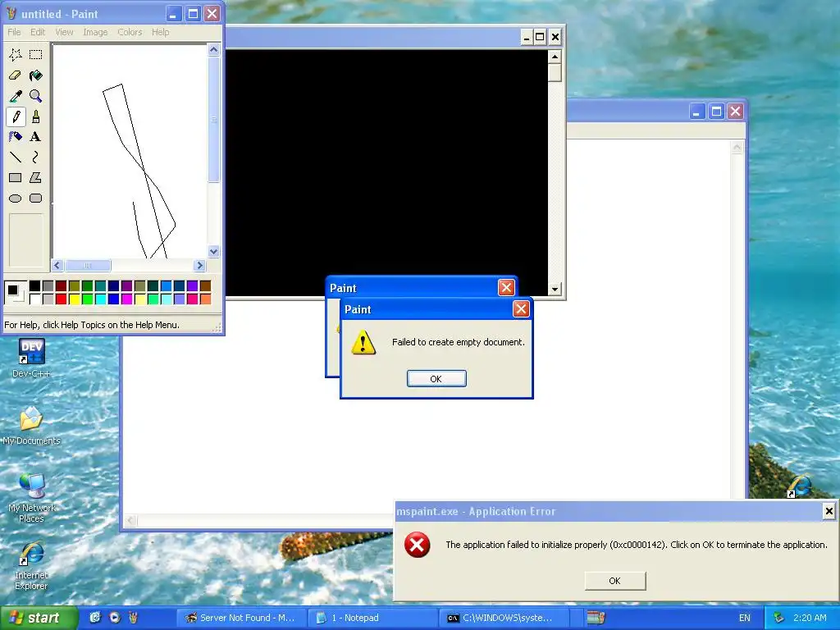Viewport: 840px width, 630px height.
Task: Open the File menu in Paint
Action: coord(14,32)
